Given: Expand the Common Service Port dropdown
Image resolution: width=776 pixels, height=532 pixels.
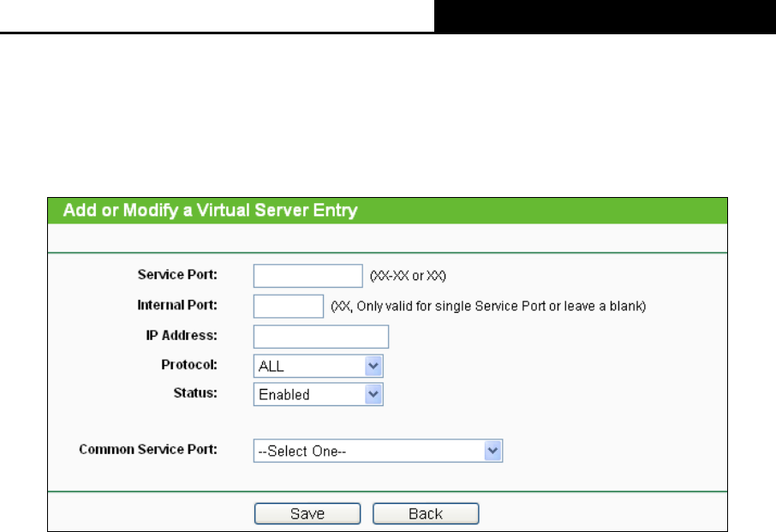Looking at the screenshot, I should click(x=378, y=451).
